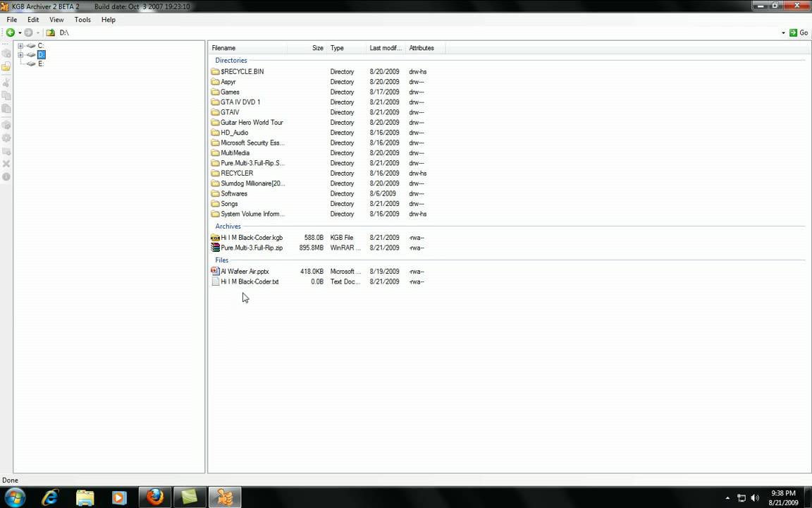This screenshot has width=812, height=508.
Task: Click the box with checkmark sidebar icon
Action: (6, 125)
